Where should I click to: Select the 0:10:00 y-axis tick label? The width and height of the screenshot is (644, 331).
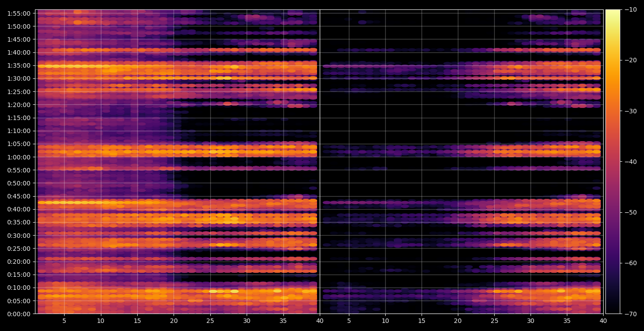[x=19, y=288]
